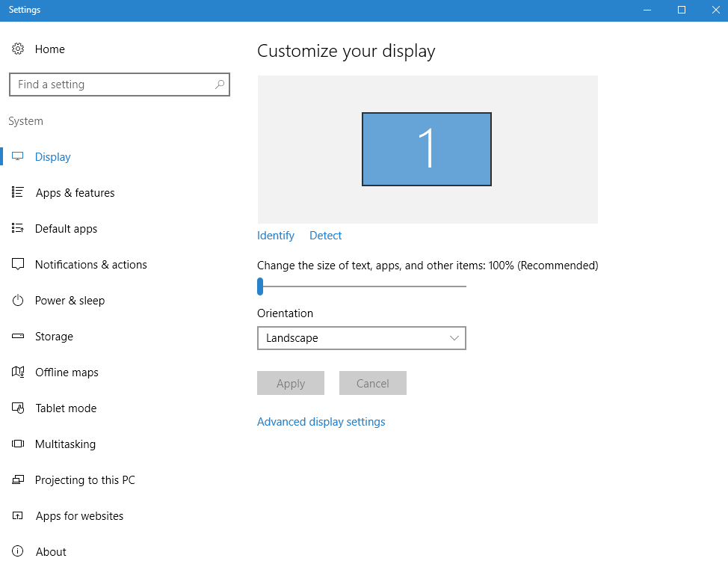
Task: Select display 1 in the preview
Action: 426,149
